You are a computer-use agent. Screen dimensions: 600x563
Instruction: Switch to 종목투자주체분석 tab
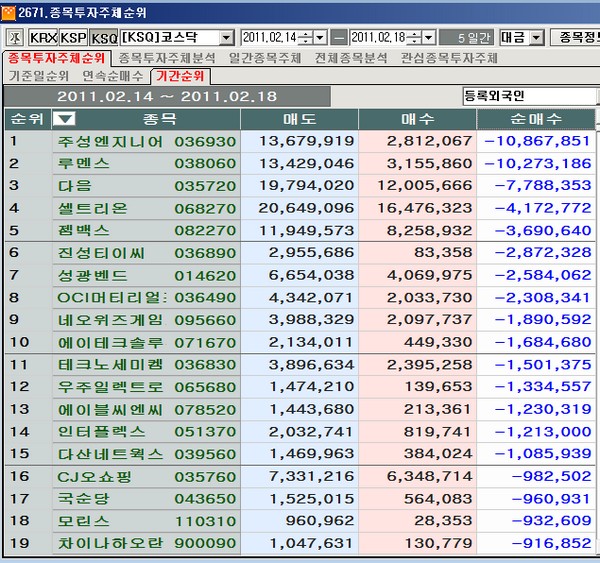(x=166, y=58)
